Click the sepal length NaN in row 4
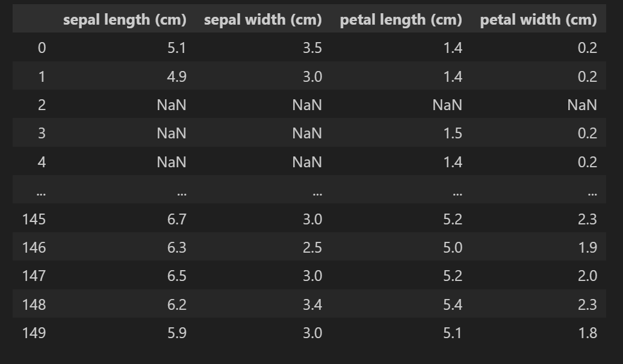The height and width of the screenshot is (364, 623). [172, 162]
